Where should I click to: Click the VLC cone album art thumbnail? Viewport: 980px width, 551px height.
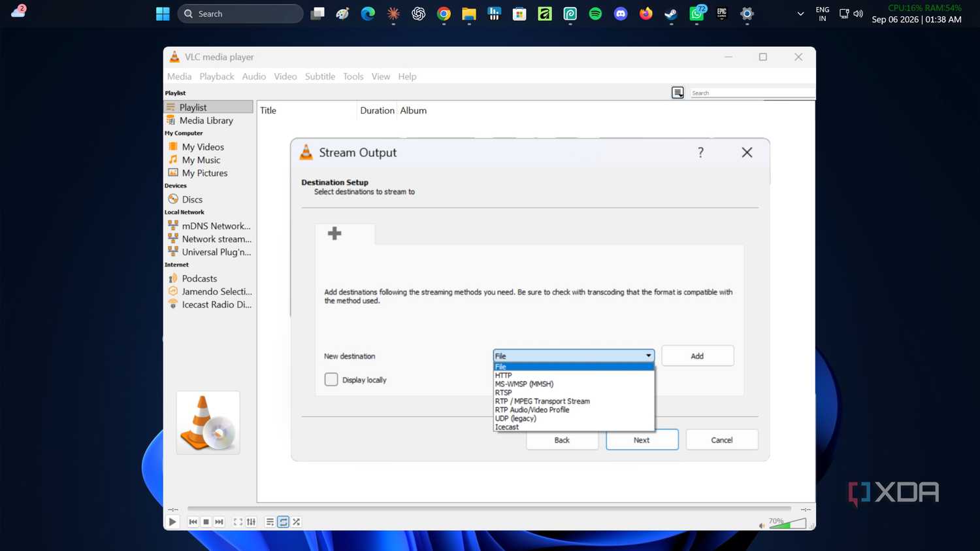[208, 423]
